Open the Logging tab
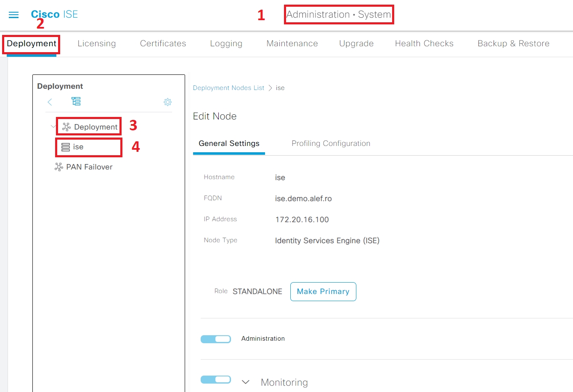Image resolution: width=573 pixels, height=392 pixels. click(226, 44)
